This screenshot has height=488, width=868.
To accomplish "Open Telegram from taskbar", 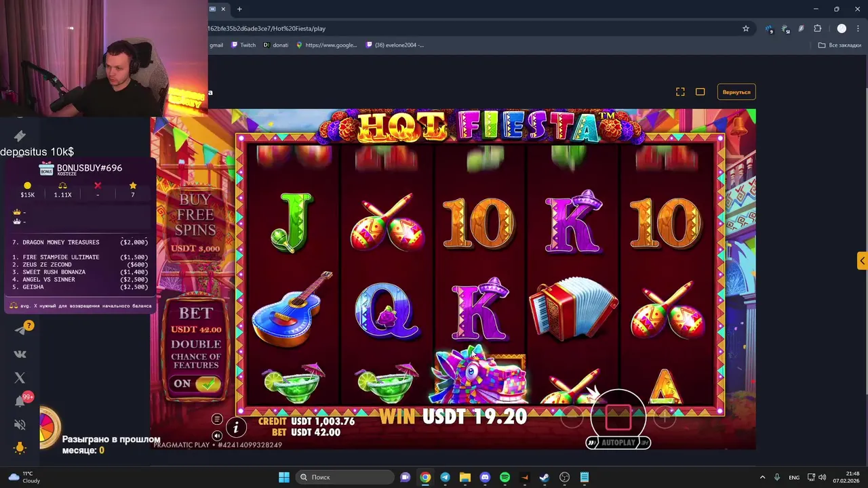I will click(x=445, y=477).
